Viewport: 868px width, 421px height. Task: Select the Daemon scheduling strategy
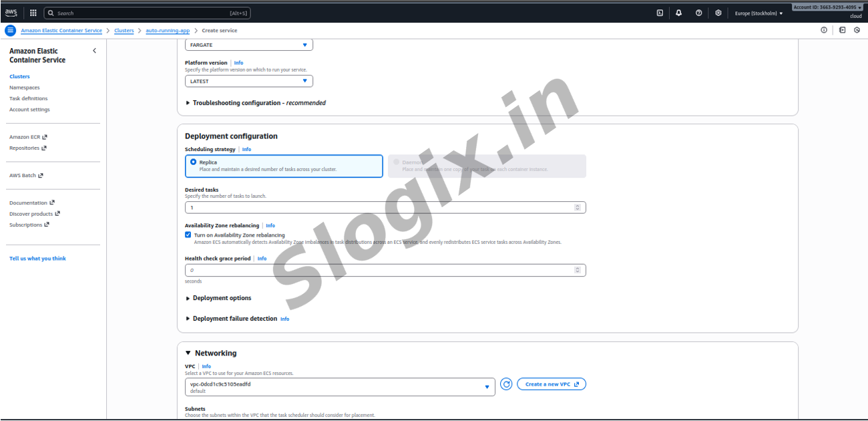[397, 162]
